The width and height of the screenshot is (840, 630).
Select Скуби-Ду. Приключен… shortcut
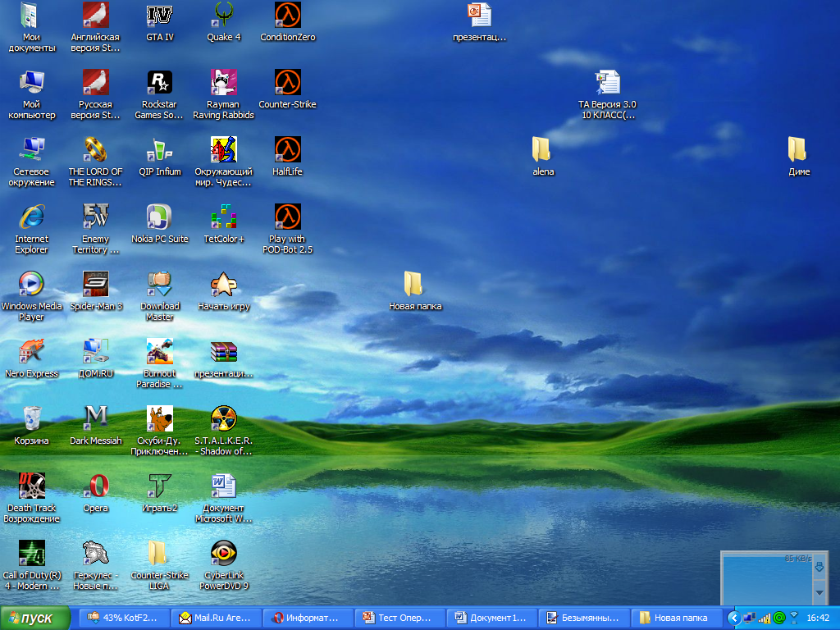click(x=160, y=431)
